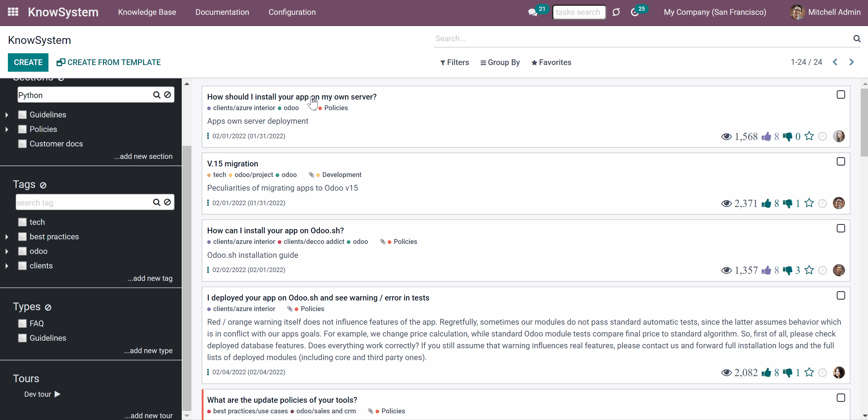
Task: Star the 'I deployed your app on Odoo.sh' article
Action: coord(809,372)
